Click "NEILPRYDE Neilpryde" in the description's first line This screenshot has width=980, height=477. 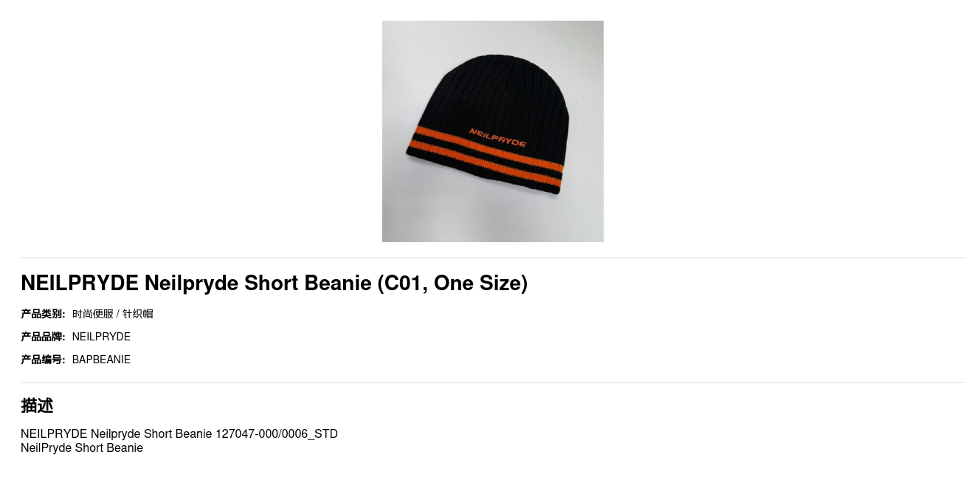[80, 433]
